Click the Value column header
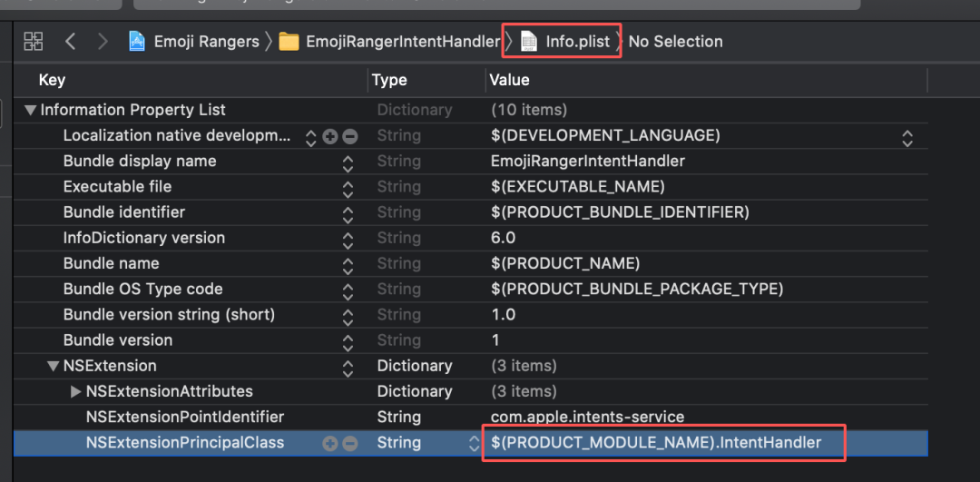The width and height of the screenshot is (980, 482). click(x=509, y=80)
